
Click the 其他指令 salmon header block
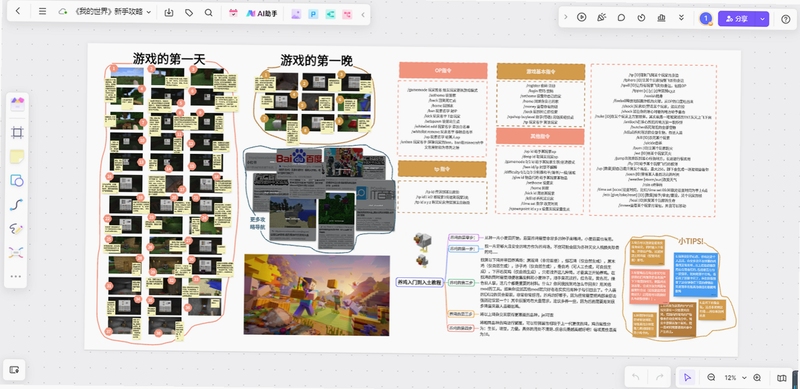coord(540,136)
